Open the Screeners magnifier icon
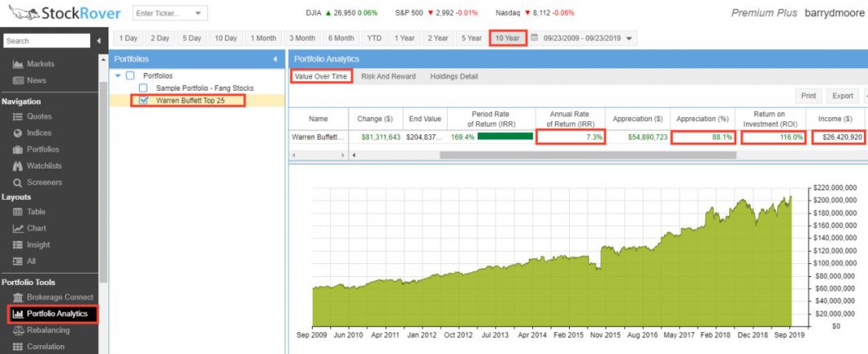The height and width of the screenshot is (354, 868). 17,182
